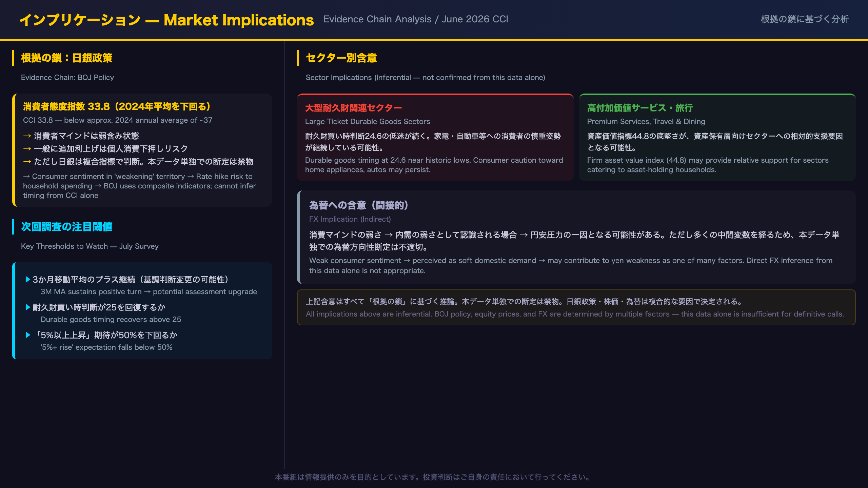Click the triangle marker beside '「5%以上上昇」期待が50%を下回るか'
This screenshot has height=488, width=868.
(28, 335)
